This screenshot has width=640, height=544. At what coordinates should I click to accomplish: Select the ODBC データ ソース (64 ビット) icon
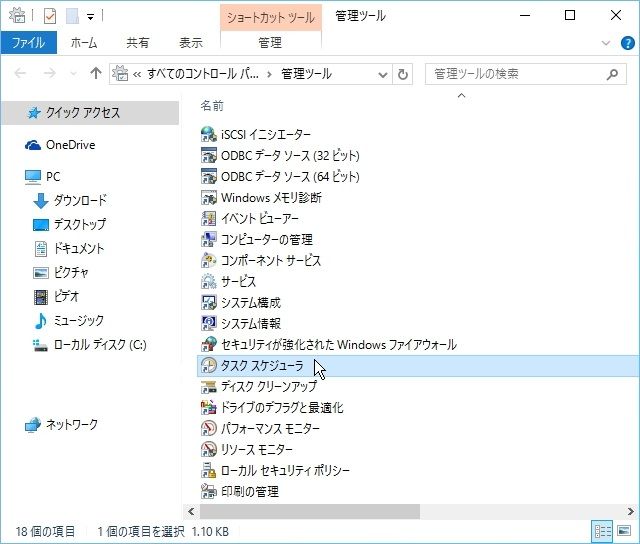(x=209, y=176)
